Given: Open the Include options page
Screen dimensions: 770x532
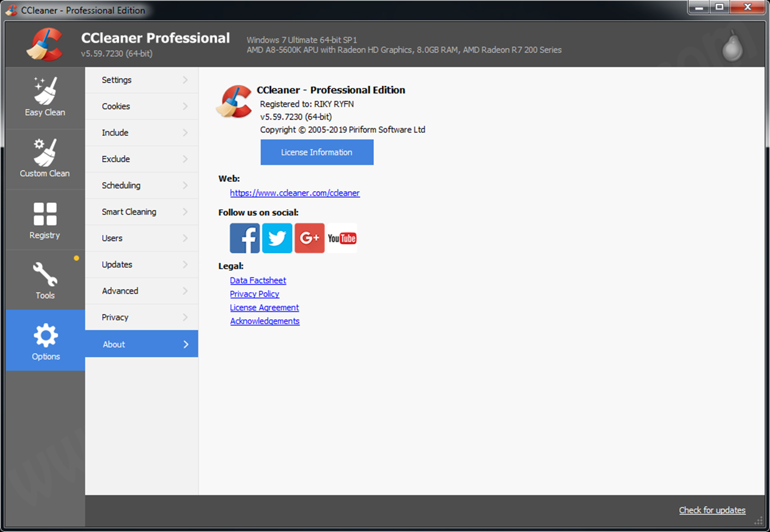Looking at the screenshot, I should click(x=142, y=133).
